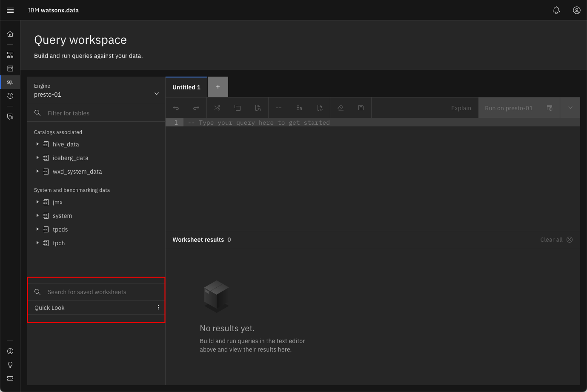
Task: Open Data manager from the sidebar
Action: 10,69
